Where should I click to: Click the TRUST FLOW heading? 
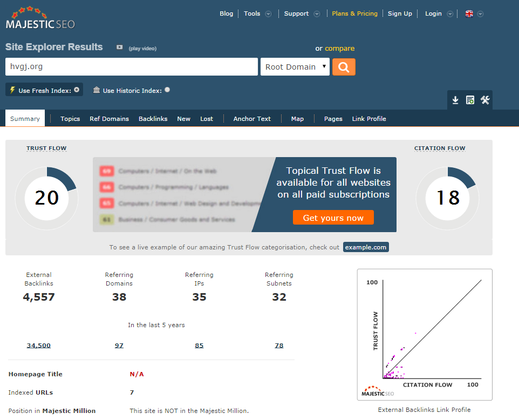(47, 148)
